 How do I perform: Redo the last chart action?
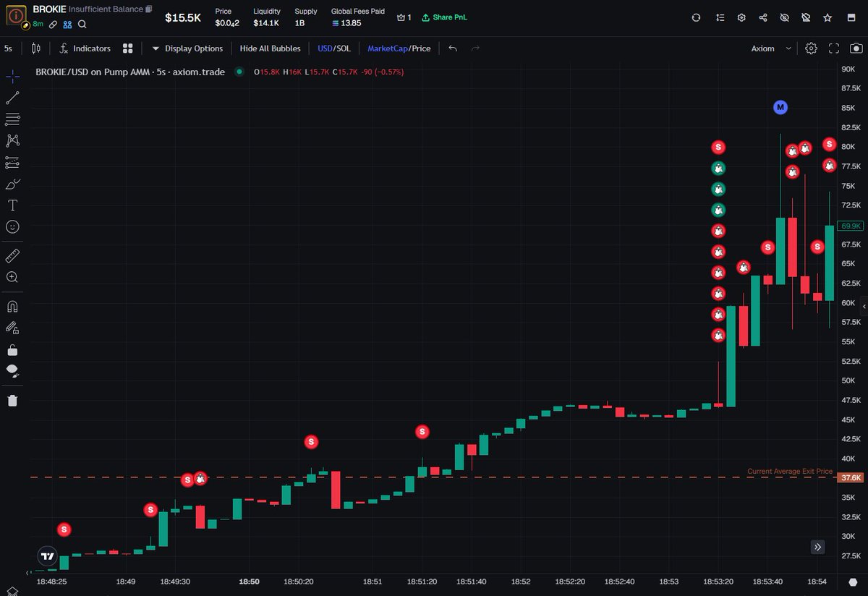[475, 48]
